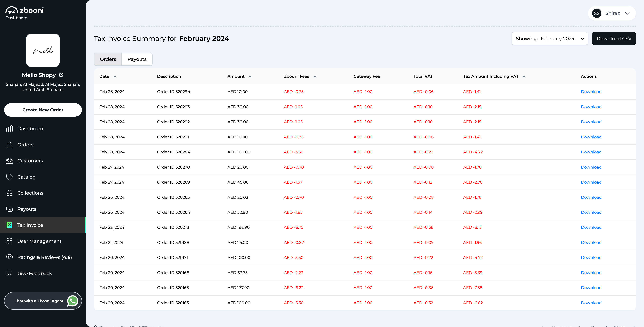This screenshot has width=644, height=327.
Task: Expand the Shiraz user menu chevron
Action: 627,13
